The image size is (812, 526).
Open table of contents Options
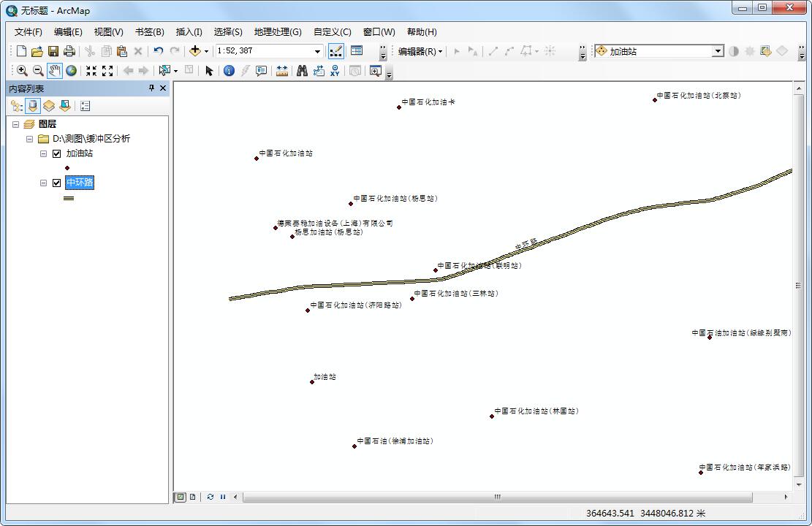[x=86, y=106]
